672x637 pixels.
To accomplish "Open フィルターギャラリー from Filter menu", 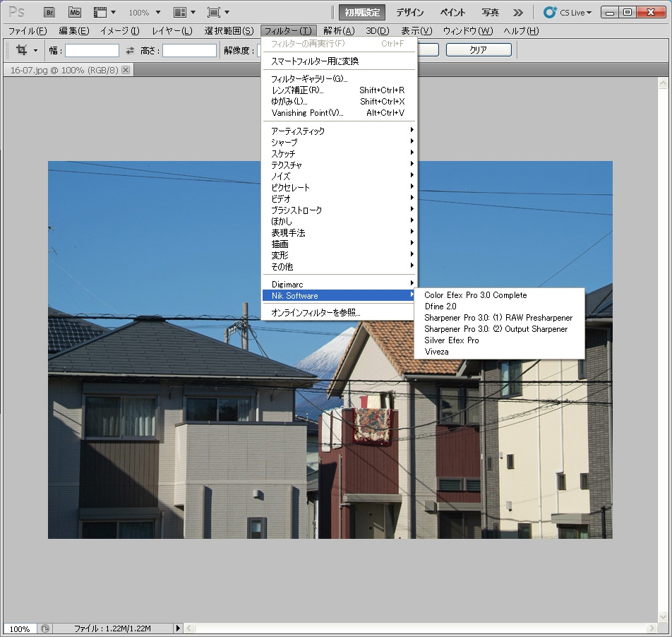I will (x=309, y=79).
